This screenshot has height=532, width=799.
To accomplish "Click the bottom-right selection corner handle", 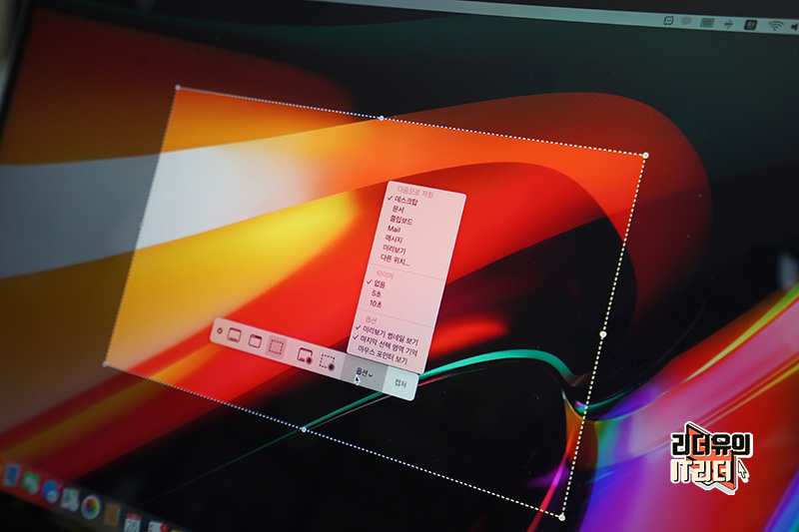I will click(x=561, y=517).
